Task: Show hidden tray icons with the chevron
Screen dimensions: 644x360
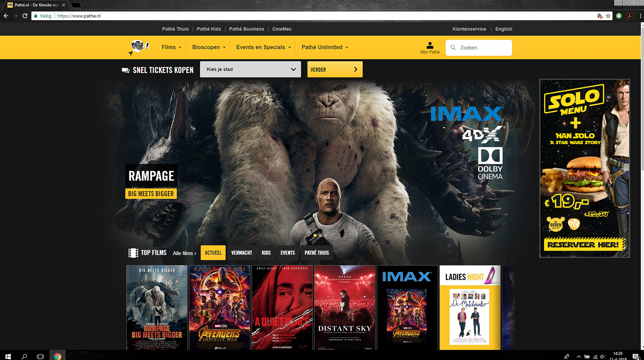Action: (x=579, y=357)
